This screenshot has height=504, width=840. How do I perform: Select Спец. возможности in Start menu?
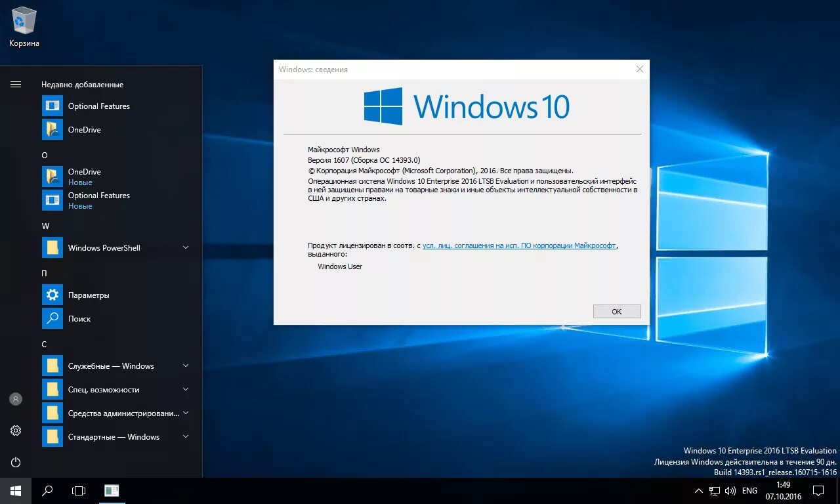pos(102,389)
